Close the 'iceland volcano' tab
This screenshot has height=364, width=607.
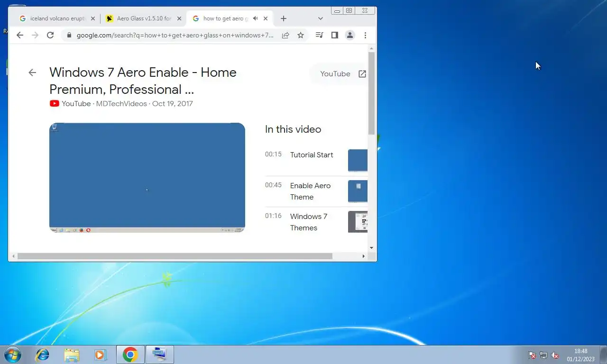click(93, 18)
